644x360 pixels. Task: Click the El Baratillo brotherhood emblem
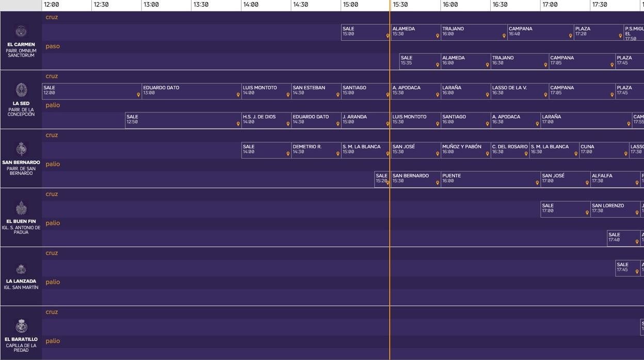(21, 326)
